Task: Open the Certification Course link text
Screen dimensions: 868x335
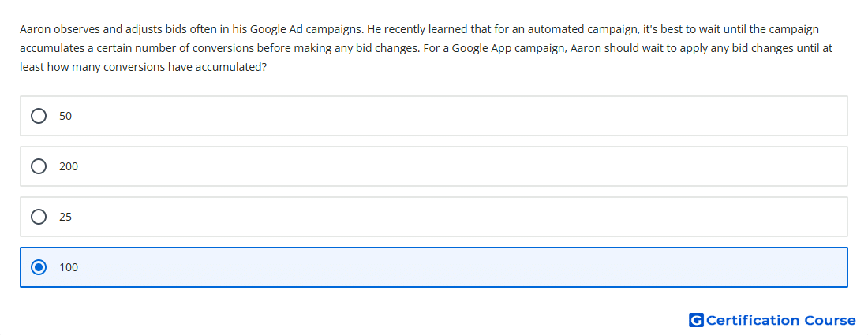Action: (x=780, y=320)
